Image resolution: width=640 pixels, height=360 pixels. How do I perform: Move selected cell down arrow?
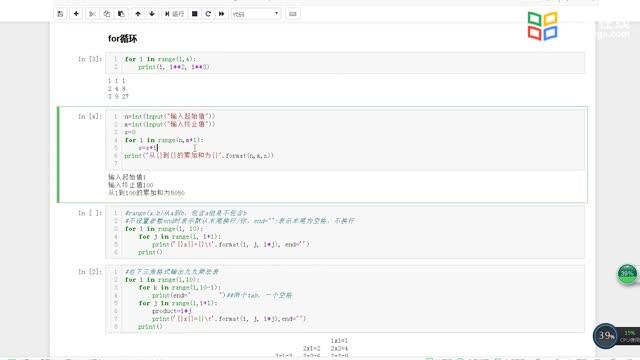tap(152, 14)
